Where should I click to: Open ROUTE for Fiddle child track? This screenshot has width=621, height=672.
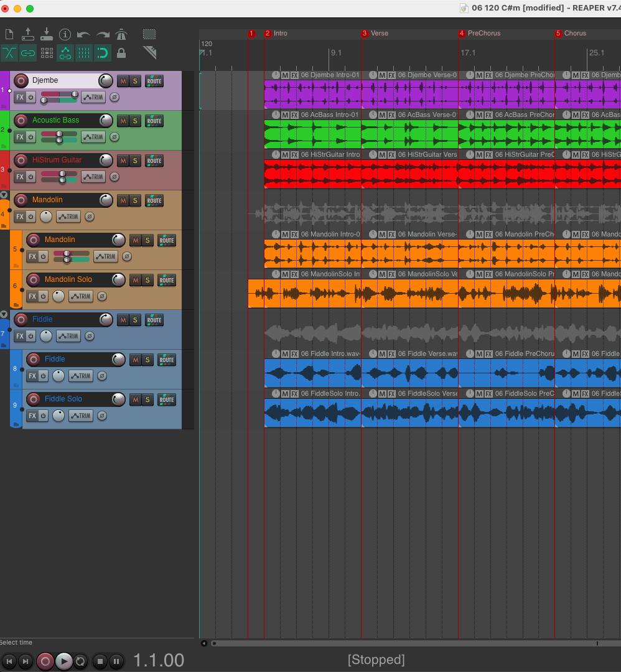pos(167,360)
